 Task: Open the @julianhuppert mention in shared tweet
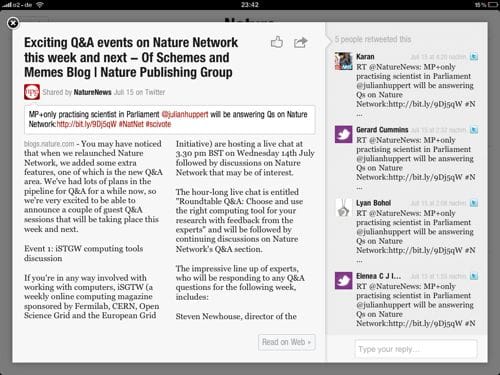pos(185,114)
